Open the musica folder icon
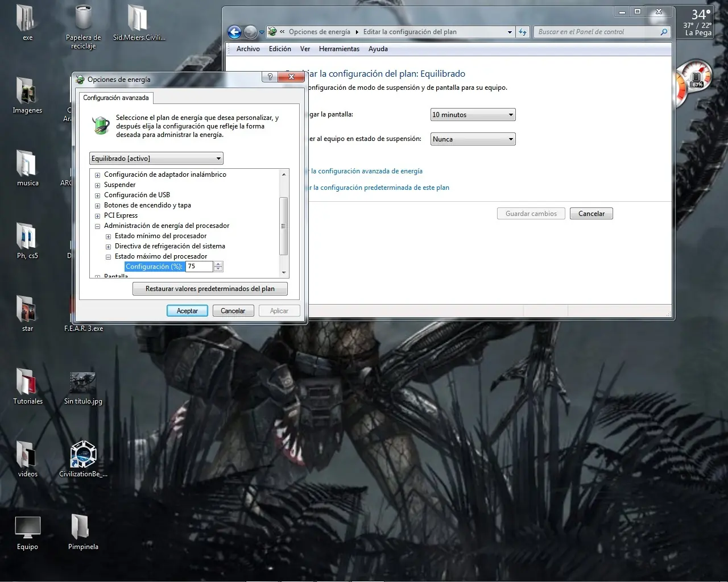The height and width of the screenshot is (582, 728). (27, 168)
